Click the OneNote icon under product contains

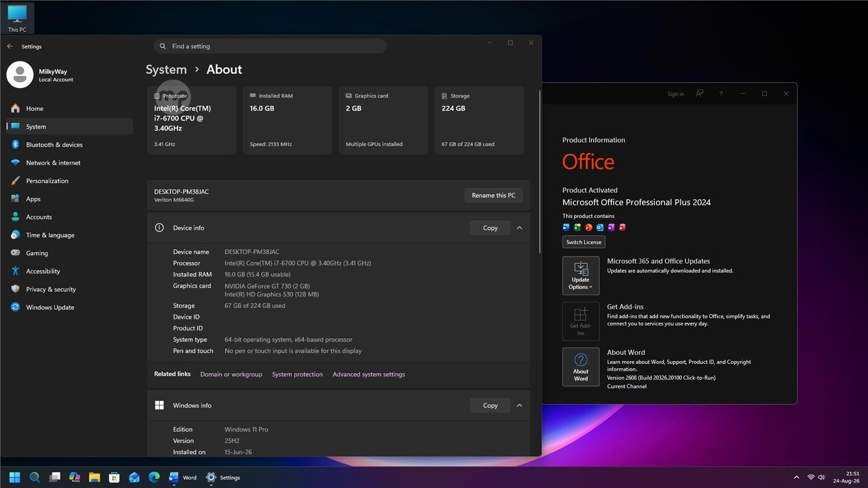pos(611,227)
